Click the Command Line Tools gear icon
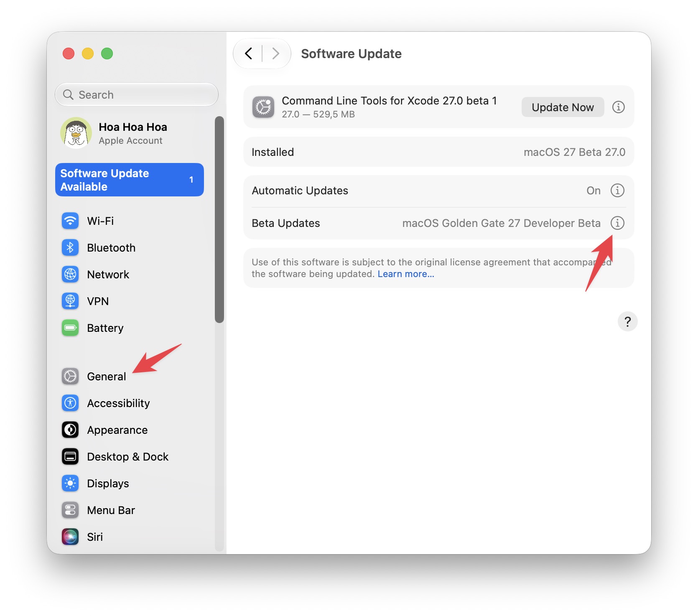Screen dimensions: 698x616 (263, 107)
